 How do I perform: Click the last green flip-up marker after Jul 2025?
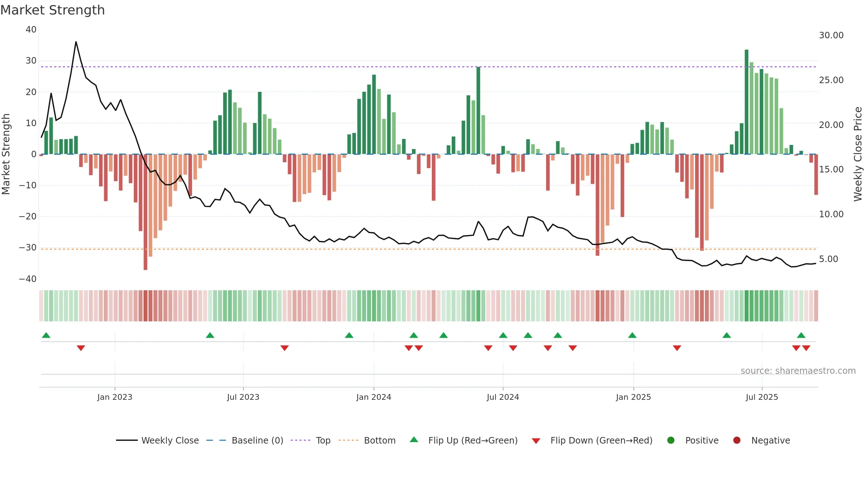click(801, 335)
